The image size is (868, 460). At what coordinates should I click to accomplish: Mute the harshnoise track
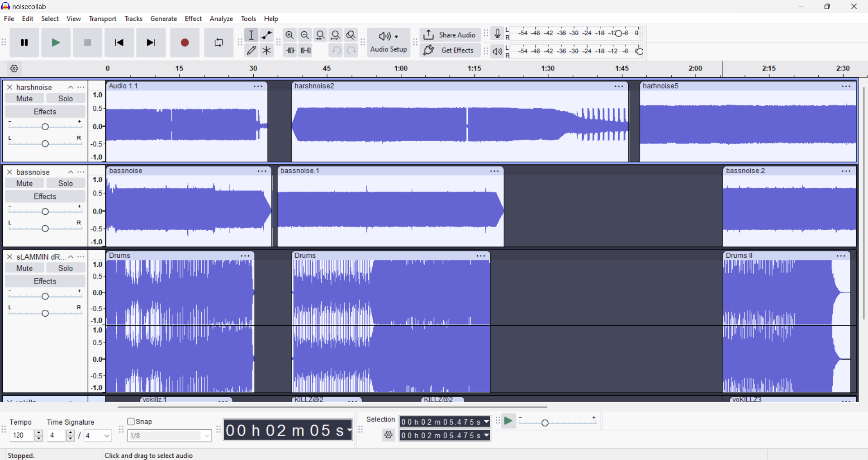coord(24,99)
